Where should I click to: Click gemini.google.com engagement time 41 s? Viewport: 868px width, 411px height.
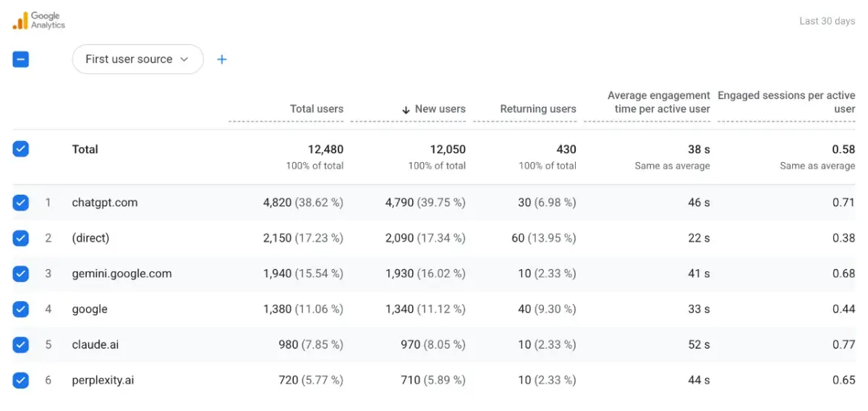pyautogui.click(x=699, y=274)
